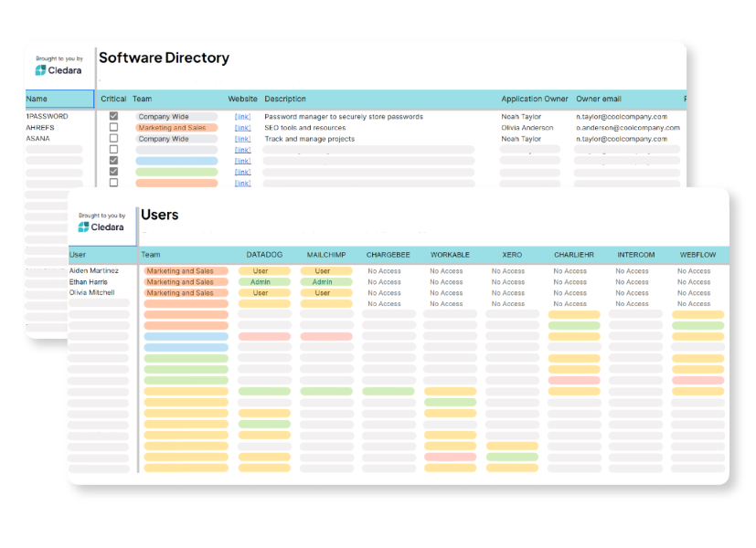Select the Aiden Martinez user cell
Screen dimensions: 756x548
[93, 271]
